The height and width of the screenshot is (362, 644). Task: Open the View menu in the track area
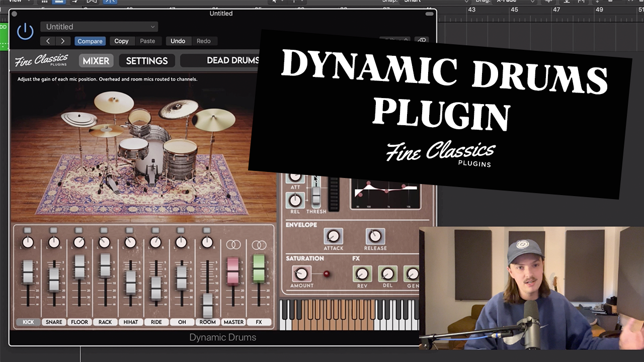[x=16, y=1]
